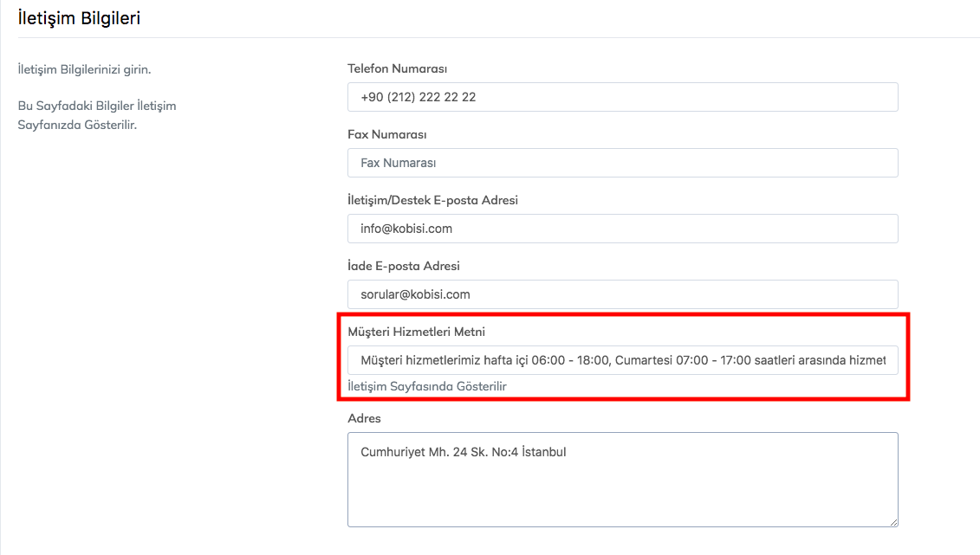The image size is (980, 555).
Task: Click the İade E-posta Adresi label
Action: [403, 266]
